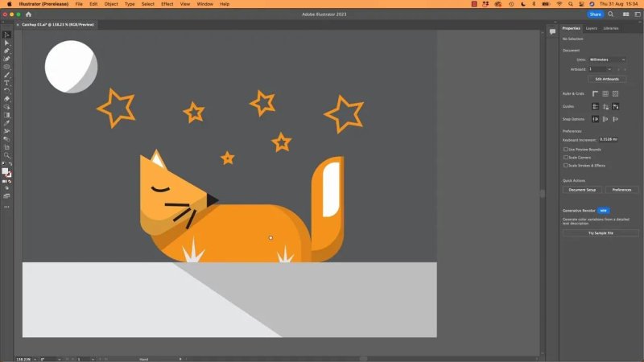
Task: Click the Show Rulers icon
Action: tap(595, 94)
